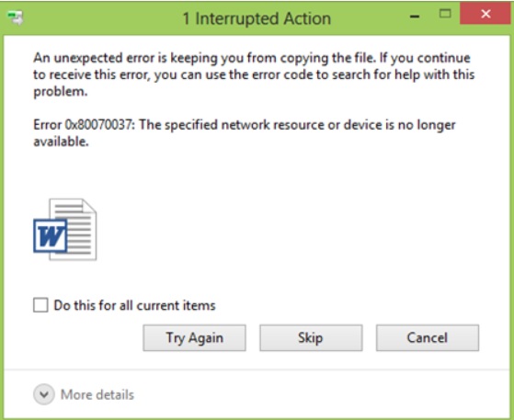The image size is (514, 420).
Task: Cancel the copy operation
Action: coord(428,338)
